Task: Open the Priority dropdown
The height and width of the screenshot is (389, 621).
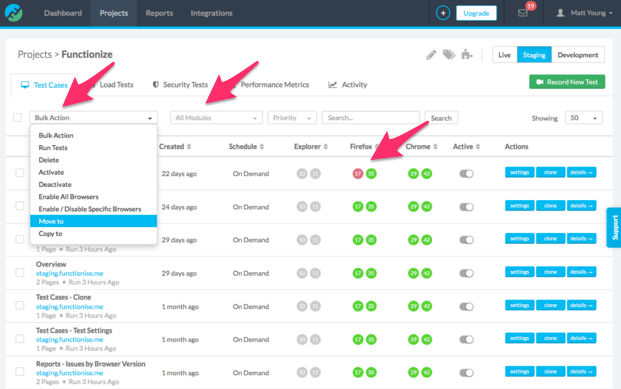Action: (x=292, y=118)
